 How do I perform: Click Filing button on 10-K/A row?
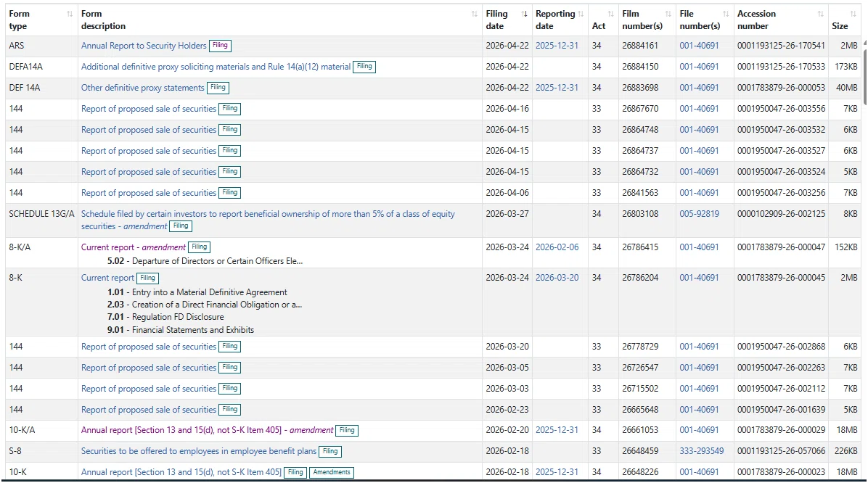347,430
